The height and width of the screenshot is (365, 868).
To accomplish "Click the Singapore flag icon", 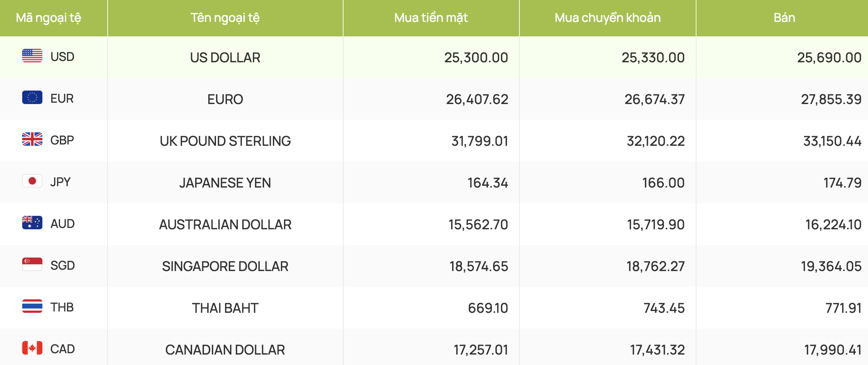I will click(32, 264).
